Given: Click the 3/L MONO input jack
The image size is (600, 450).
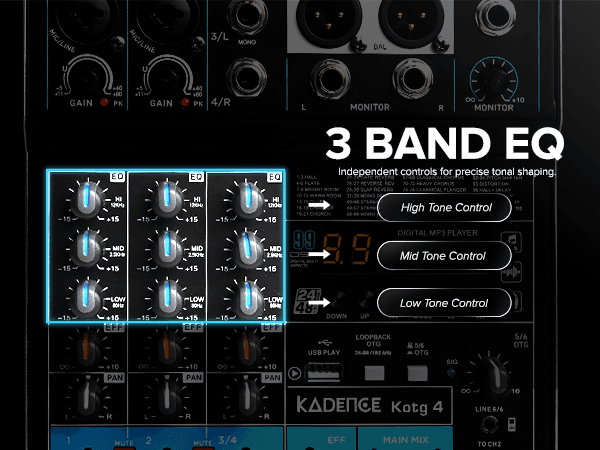Looking at the screenshot, I should pos(247,16).
